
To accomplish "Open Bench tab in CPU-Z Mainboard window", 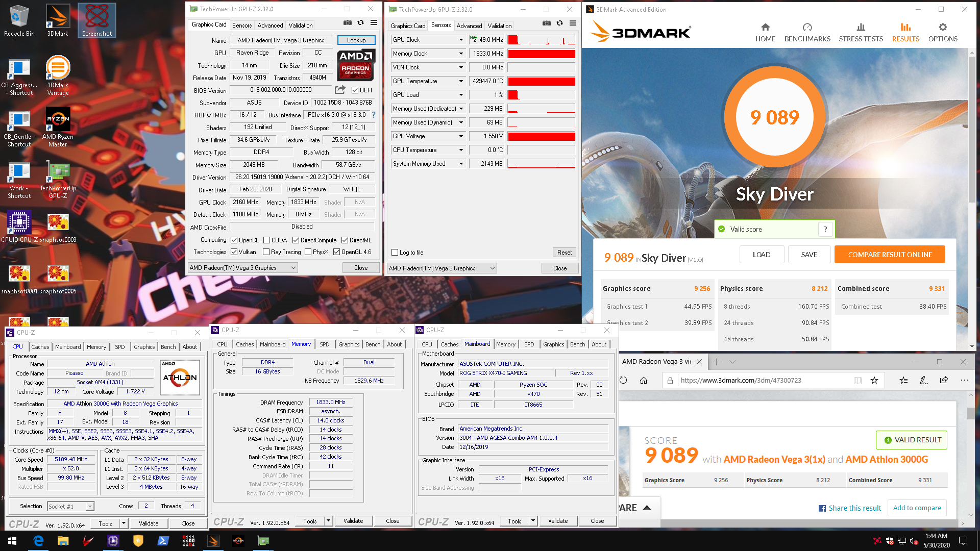I will click(x=577, y=344).
